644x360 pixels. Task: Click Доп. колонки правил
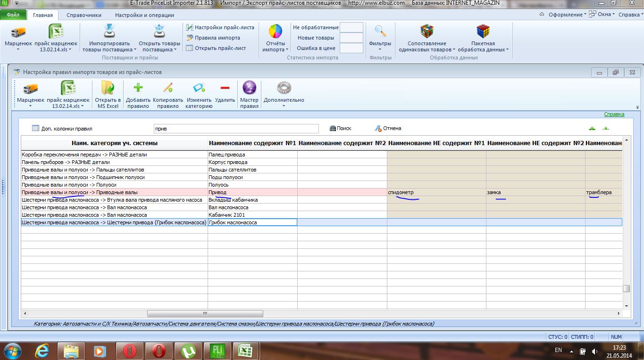62,129
